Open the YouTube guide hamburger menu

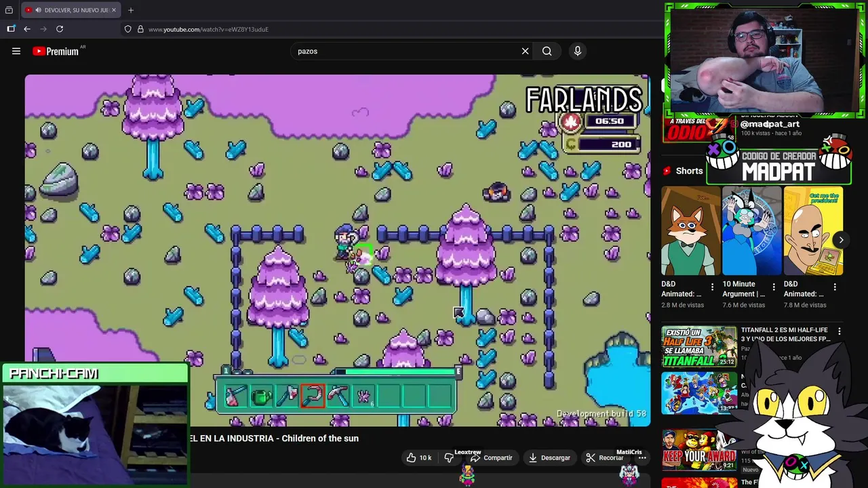point(16,51)
